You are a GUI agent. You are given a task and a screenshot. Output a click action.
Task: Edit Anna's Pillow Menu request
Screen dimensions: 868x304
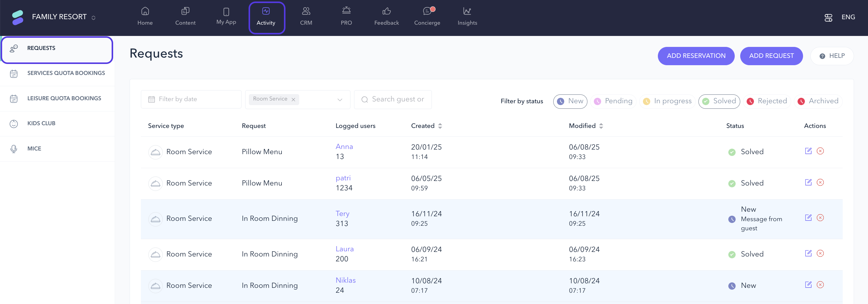tap(808, 151)
